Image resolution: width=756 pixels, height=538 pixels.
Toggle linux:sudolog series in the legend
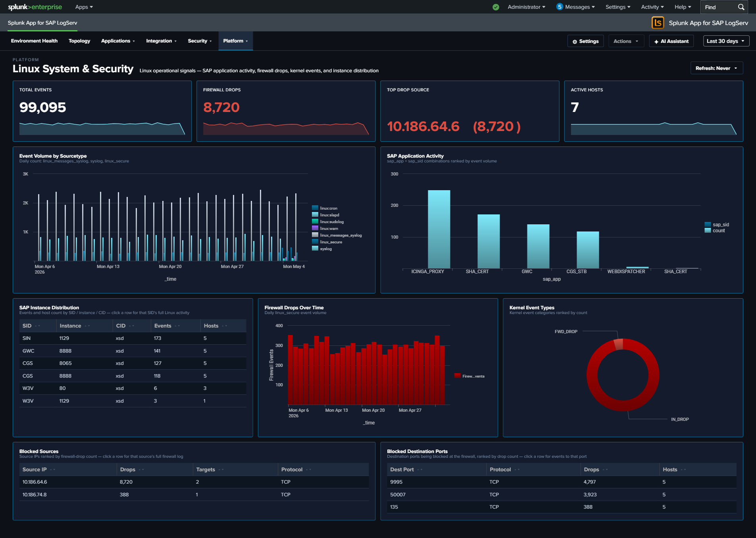[328, 222]
